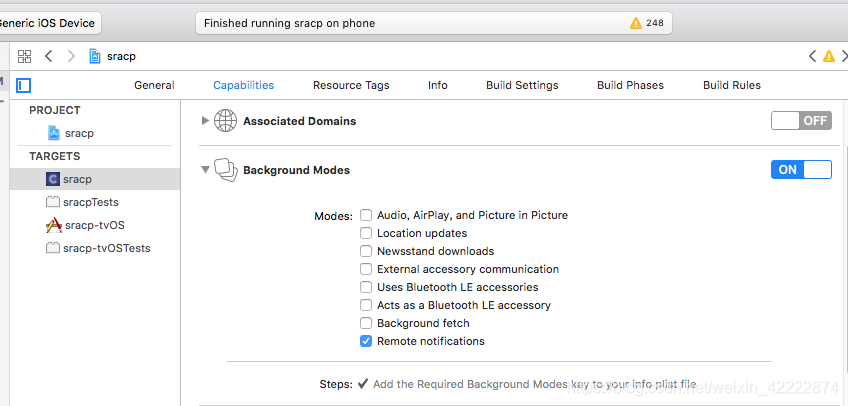The image size is (848, 406).
Task: Toggle the project and targets list sidebar
Action: 24,85
